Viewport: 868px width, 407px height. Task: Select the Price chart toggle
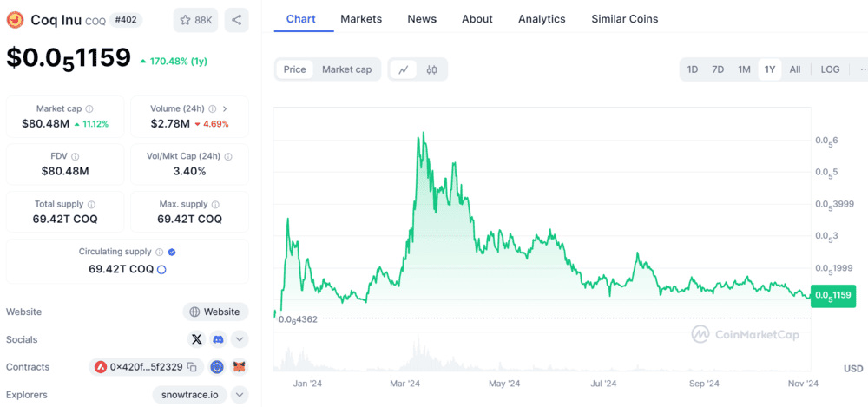294,69
